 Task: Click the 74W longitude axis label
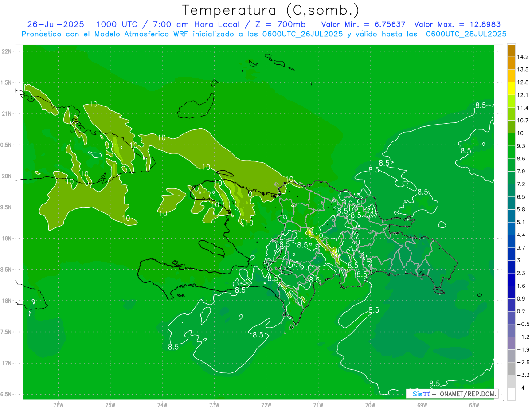162,405
